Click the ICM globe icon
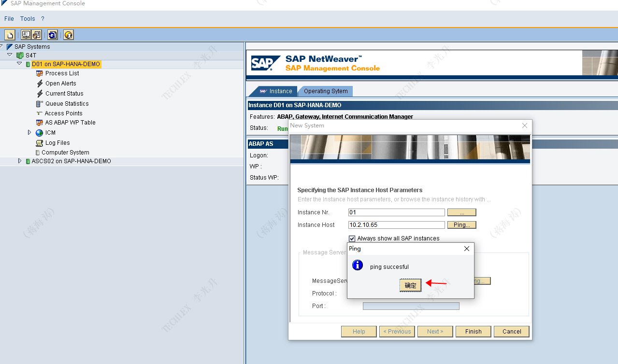This screenshot has width=618, height=364. point(39,133)
